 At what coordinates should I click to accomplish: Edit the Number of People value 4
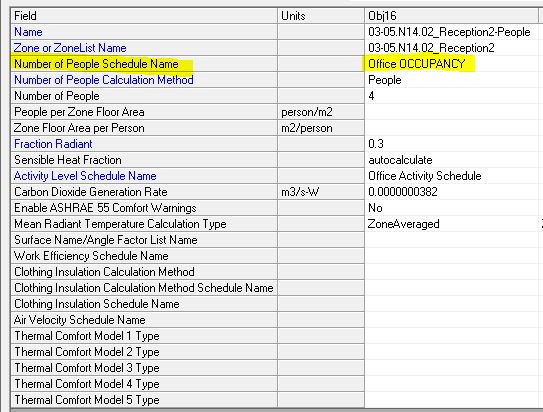point(454,96)
